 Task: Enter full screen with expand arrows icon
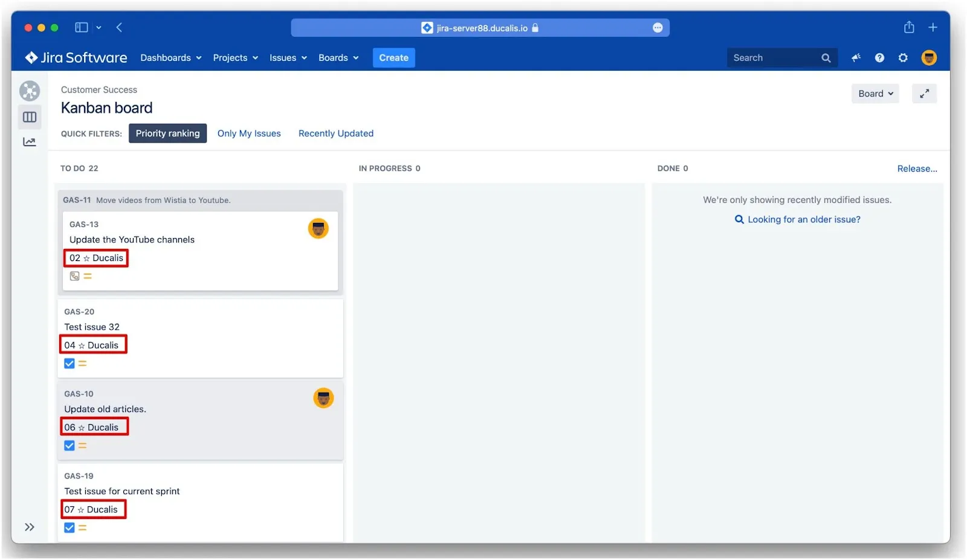click(924, 94)
